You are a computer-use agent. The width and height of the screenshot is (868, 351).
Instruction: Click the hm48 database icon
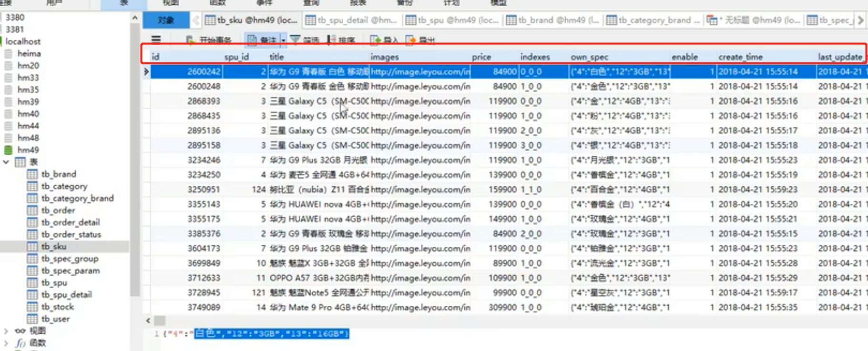8,138
